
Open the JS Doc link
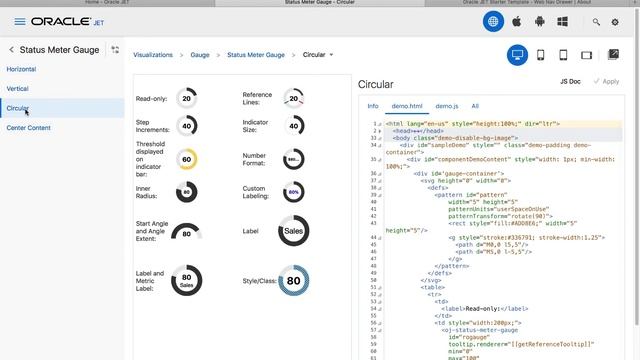pos(570,82)
